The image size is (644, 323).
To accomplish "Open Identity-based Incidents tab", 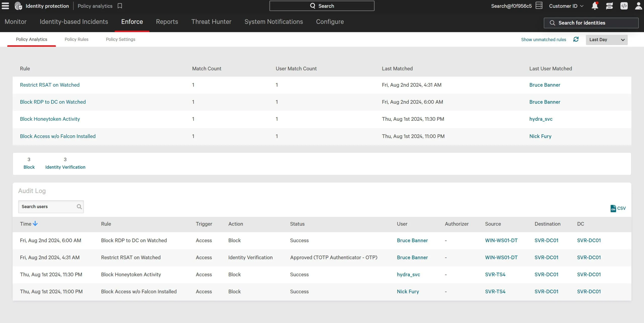I will (74, 22).
